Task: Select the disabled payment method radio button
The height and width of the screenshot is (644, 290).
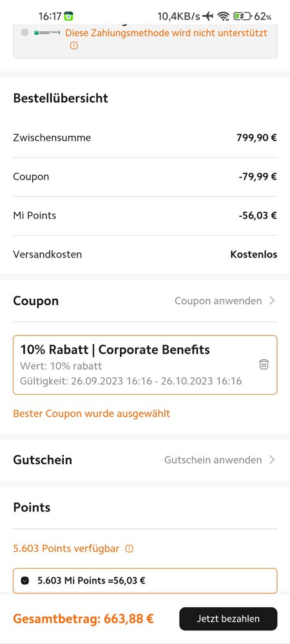Action: tap(24, 32)
